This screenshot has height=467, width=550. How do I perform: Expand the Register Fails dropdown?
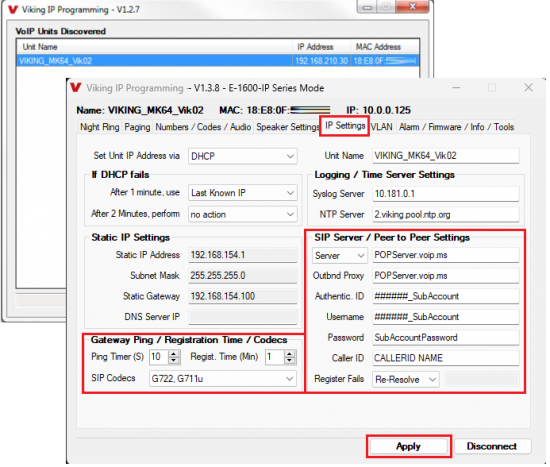coord(405,379)
